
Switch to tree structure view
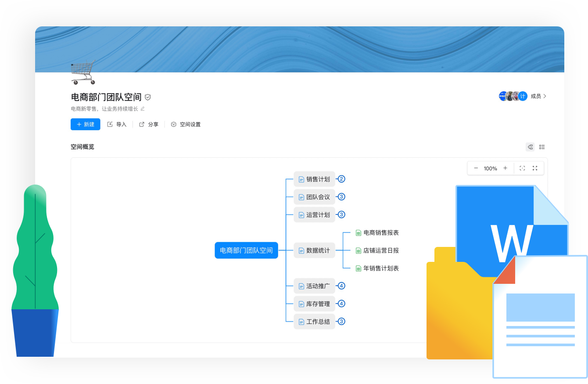pyautogui.click(x=530, y=147)
